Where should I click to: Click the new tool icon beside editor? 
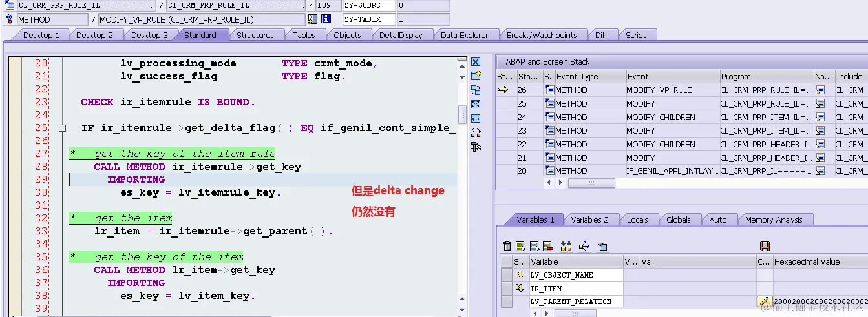tap(476, 76)
